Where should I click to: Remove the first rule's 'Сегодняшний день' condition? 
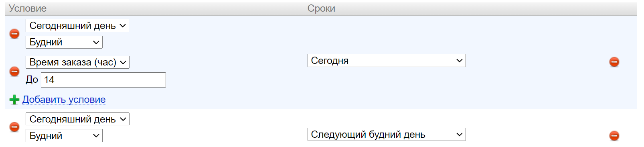(14, 34)
